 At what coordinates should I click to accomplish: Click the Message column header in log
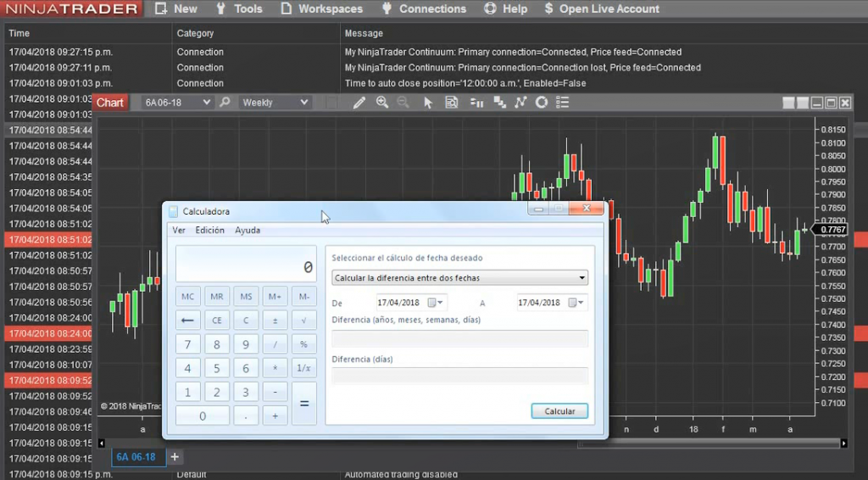click(x=364, y=33)
